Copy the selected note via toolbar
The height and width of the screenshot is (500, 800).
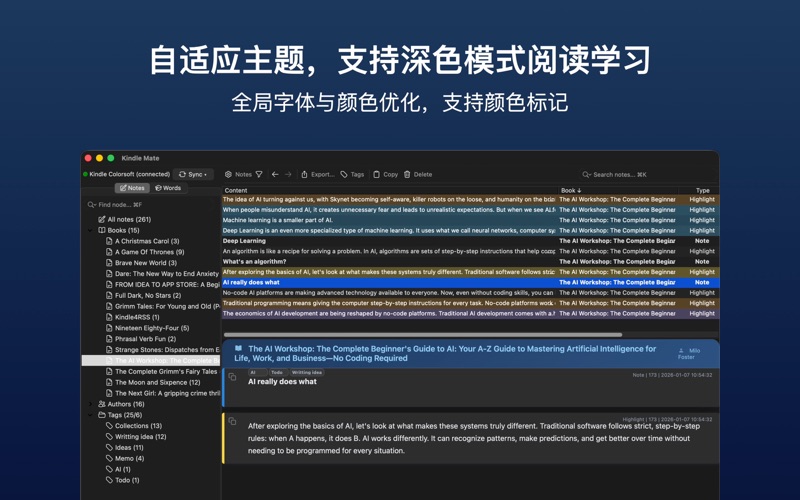(x=385, y=175)
